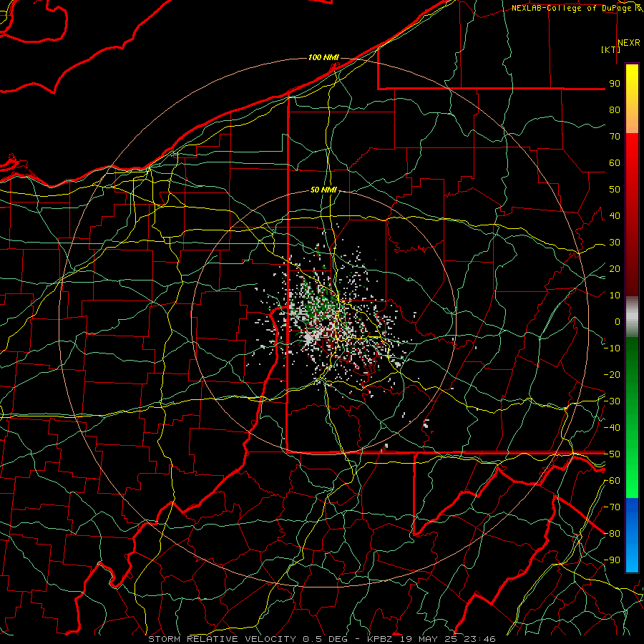Click the 20 knot scale label
Viewport: 644px width, 644px height.
point(615,269)
